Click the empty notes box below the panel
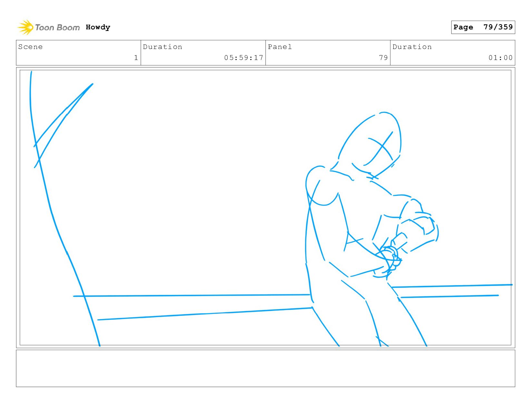Viewport: 532px width, 411px height. (265, 368)
